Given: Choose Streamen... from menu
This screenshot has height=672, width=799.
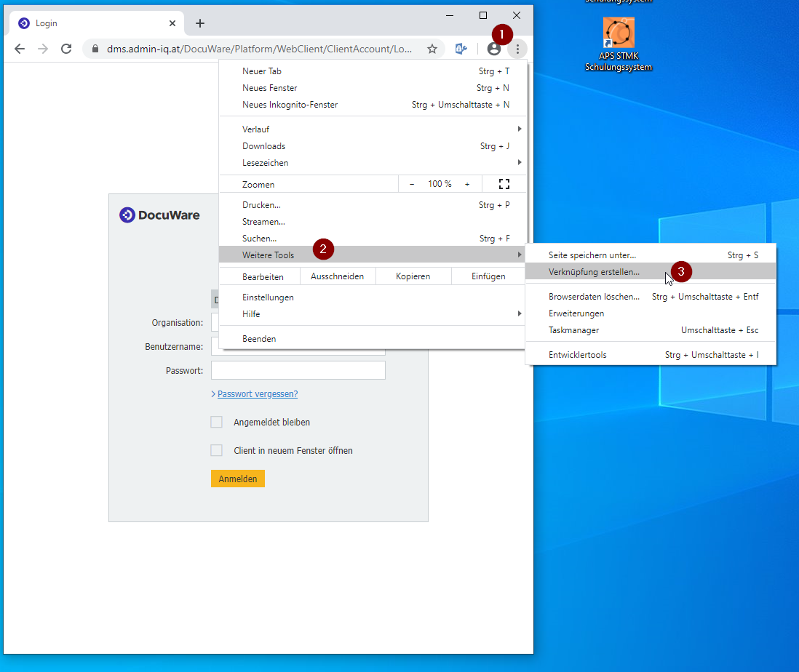Looking at the screenshot, I should tap(372, 222).
